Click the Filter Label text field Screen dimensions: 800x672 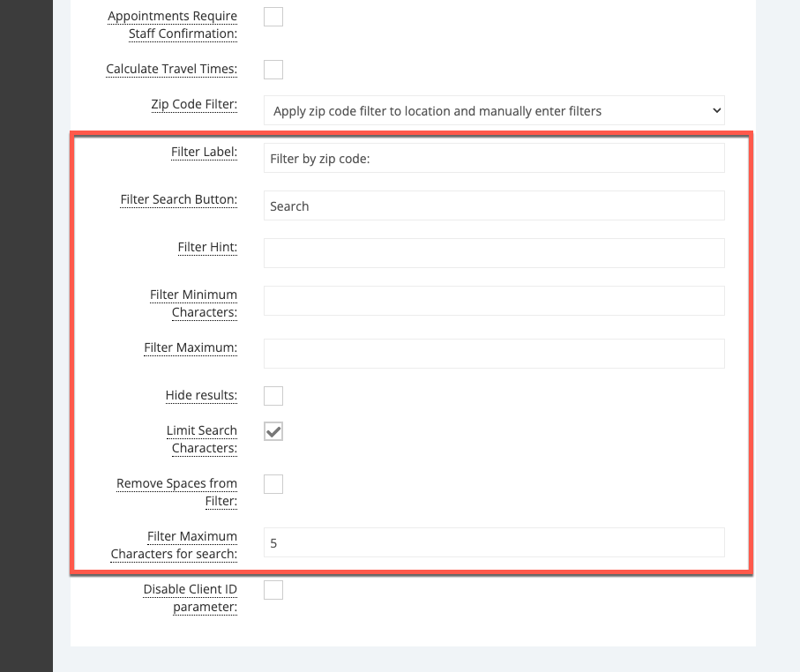pos(494,159)
